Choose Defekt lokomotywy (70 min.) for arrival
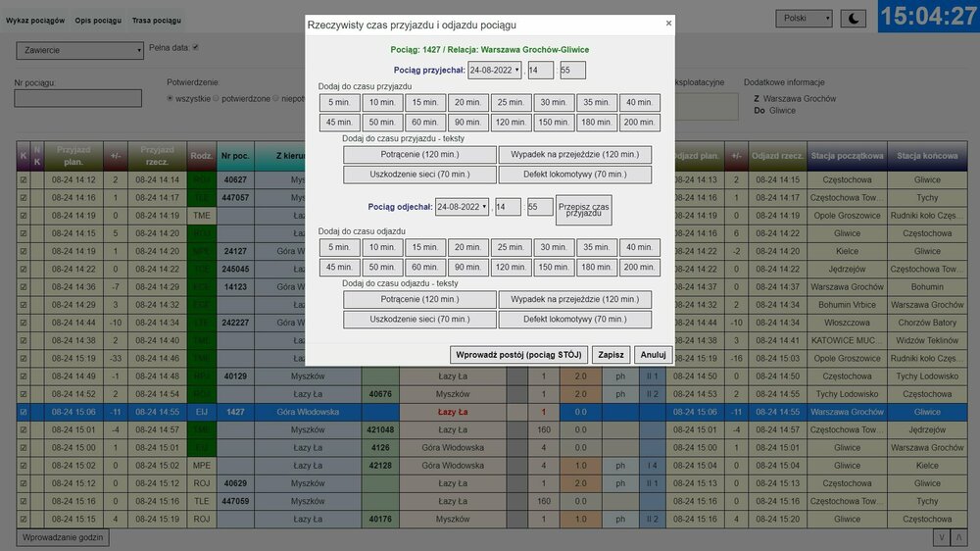This screenshot has width=980, height=551. click(574, 175)
